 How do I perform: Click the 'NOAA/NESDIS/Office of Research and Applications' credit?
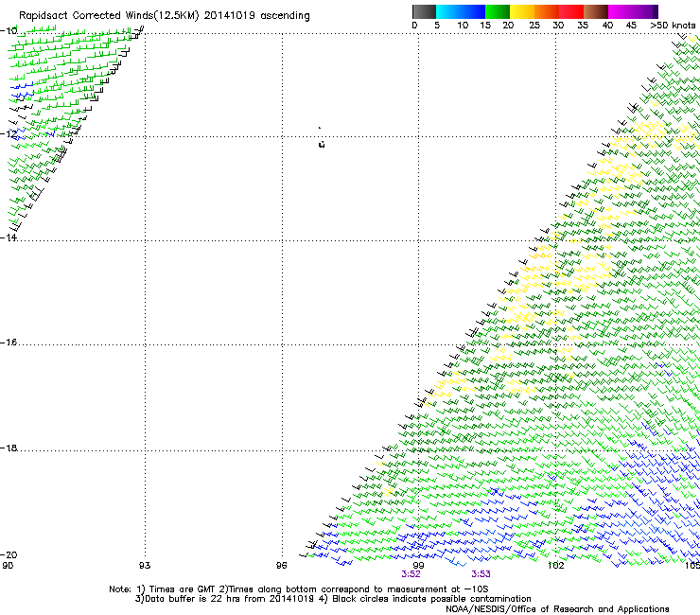point(557,609)
